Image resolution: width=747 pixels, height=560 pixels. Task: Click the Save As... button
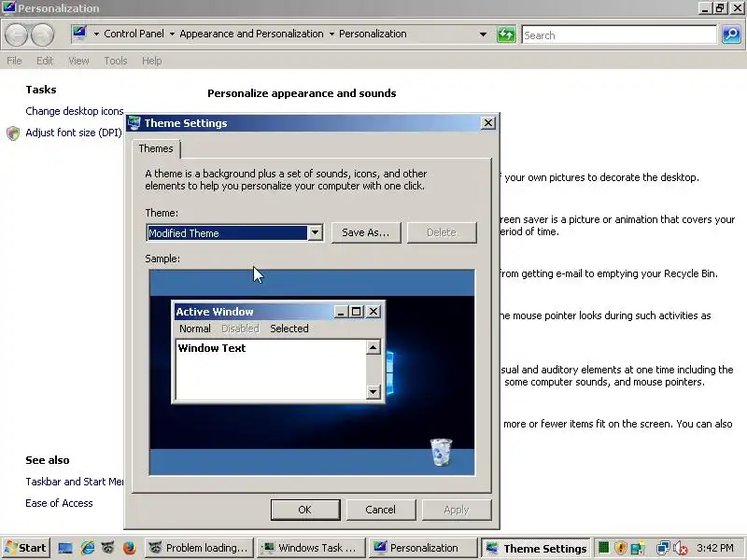coord(366,232)
